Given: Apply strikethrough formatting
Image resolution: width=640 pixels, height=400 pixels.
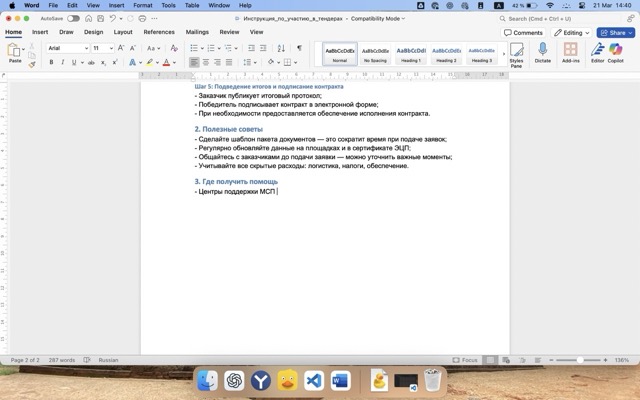Looking at the screenshot, I should click(92, 62).
